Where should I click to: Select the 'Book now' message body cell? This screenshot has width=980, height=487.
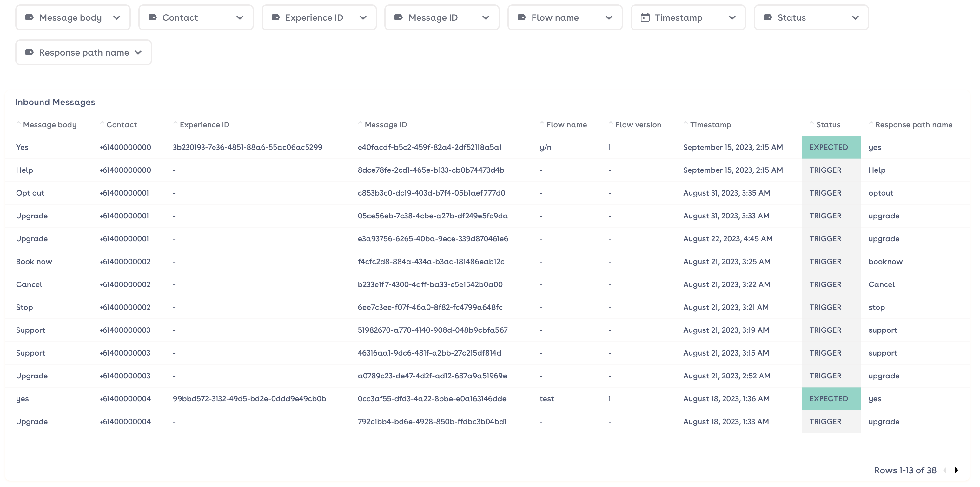pyautogui.click(x=34, y=261)
